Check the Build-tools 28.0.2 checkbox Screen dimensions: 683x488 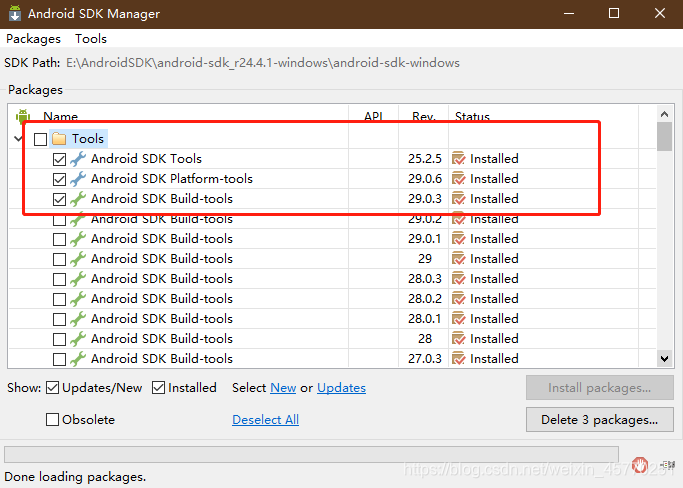[59, 300]
